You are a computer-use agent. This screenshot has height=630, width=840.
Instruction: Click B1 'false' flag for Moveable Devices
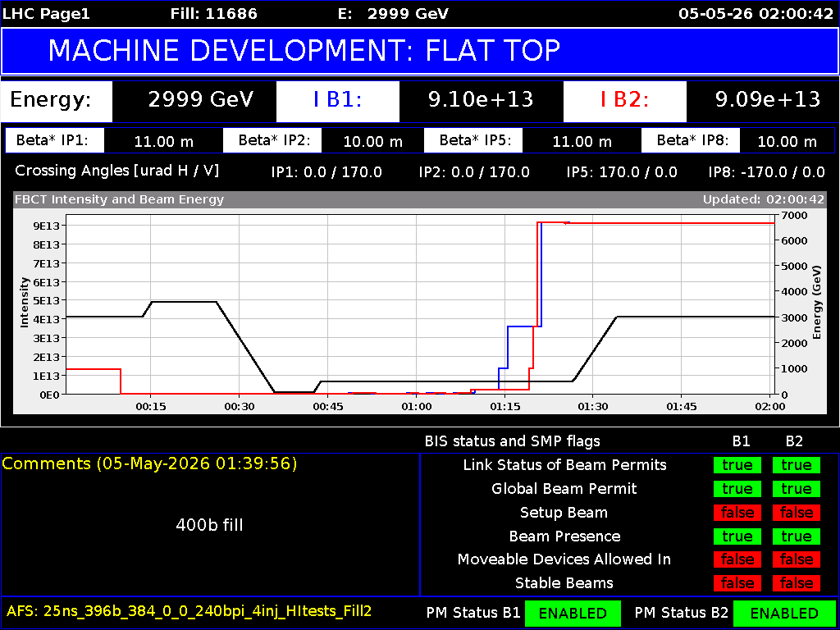point(737,559)
